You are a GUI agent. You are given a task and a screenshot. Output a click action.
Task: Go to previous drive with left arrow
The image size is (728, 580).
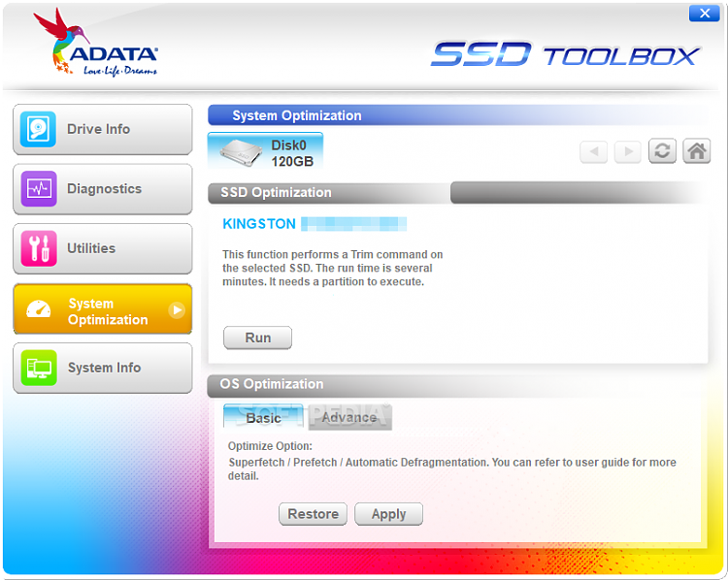coord(593,151)
